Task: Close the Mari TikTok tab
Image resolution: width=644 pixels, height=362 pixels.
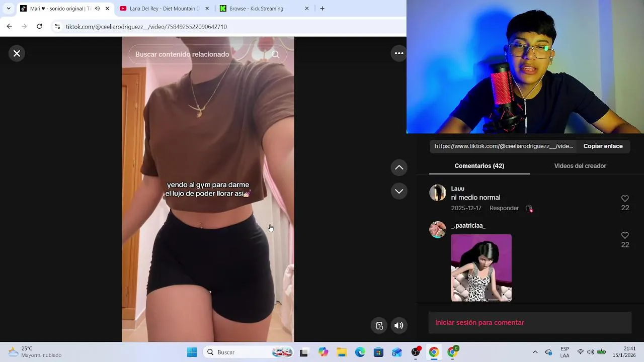Action: click(107, 9)
